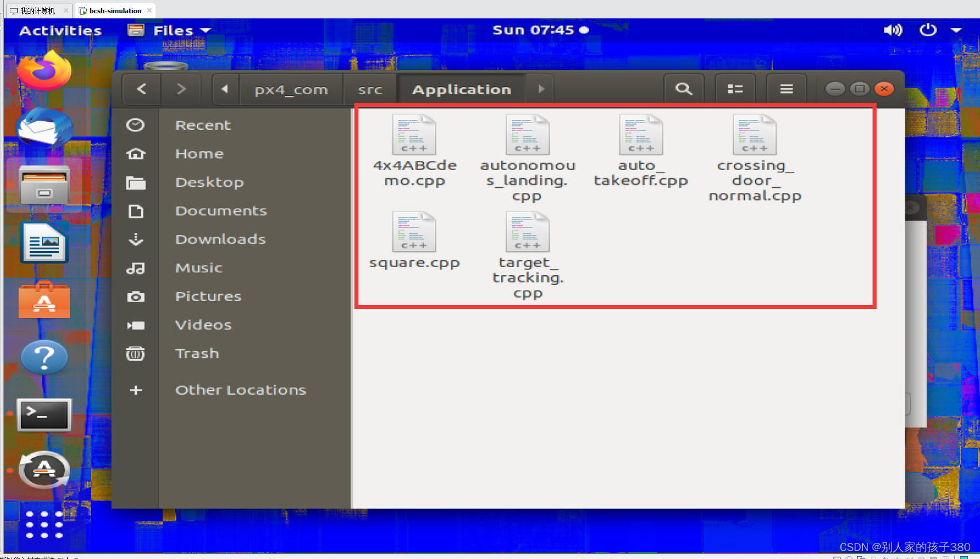
Task: Select the auto_takeoff.cpp file icon
Action: 641,134
